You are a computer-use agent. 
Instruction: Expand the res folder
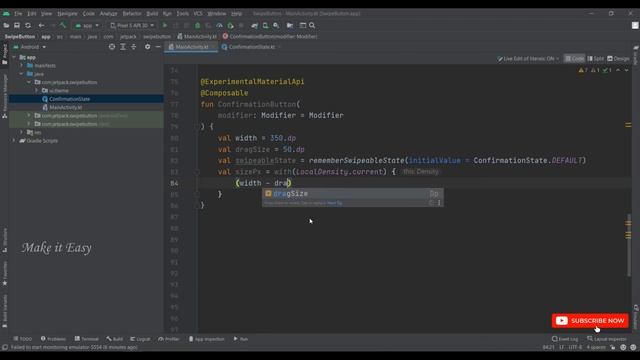point(22,132)
